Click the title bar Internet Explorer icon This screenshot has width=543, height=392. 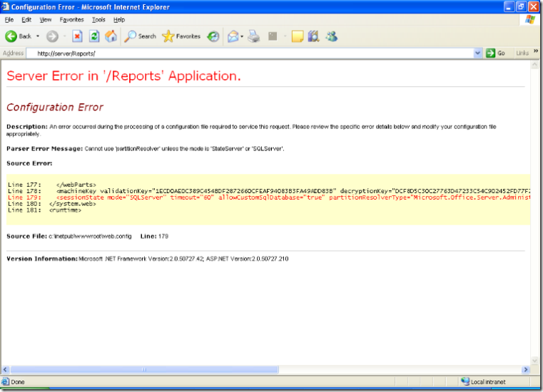5,6
